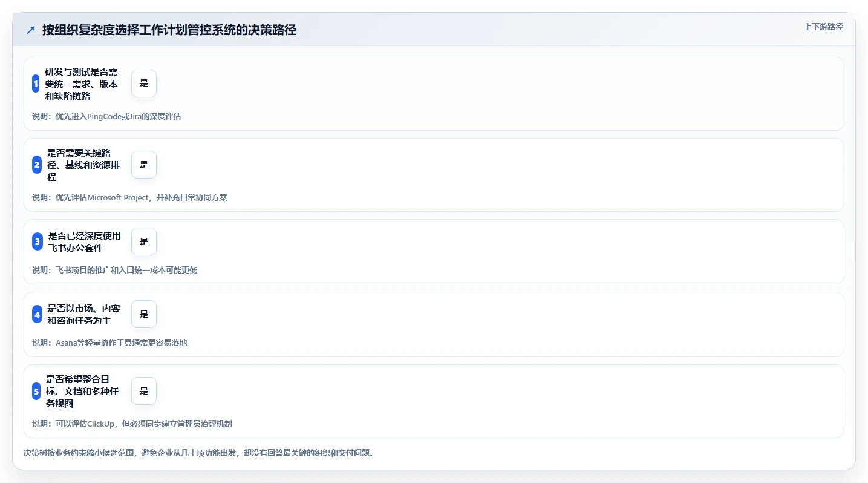Viewport: 868px width, 483px height.
Task: Choose 是 for 是否已经深度使用飞书办公套件
Action: [144, 241]
